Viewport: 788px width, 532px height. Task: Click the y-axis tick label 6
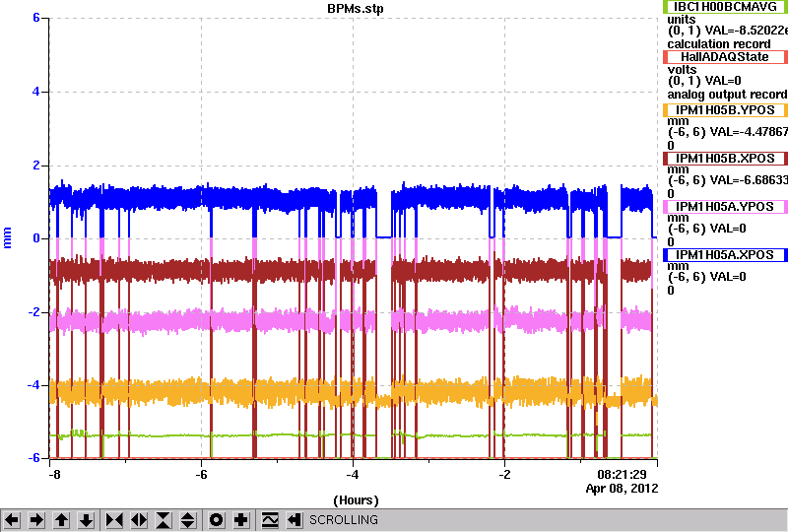tap(36, 18)
